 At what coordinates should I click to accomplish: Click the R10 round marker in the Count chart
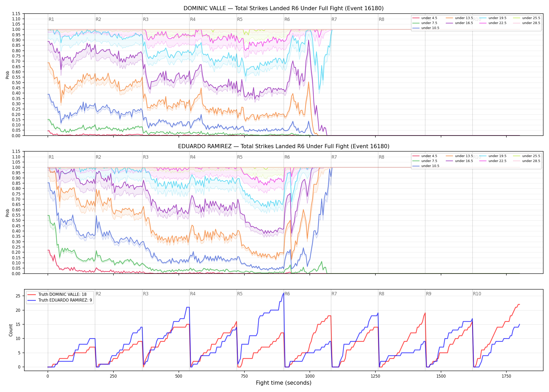coord(477,294)
